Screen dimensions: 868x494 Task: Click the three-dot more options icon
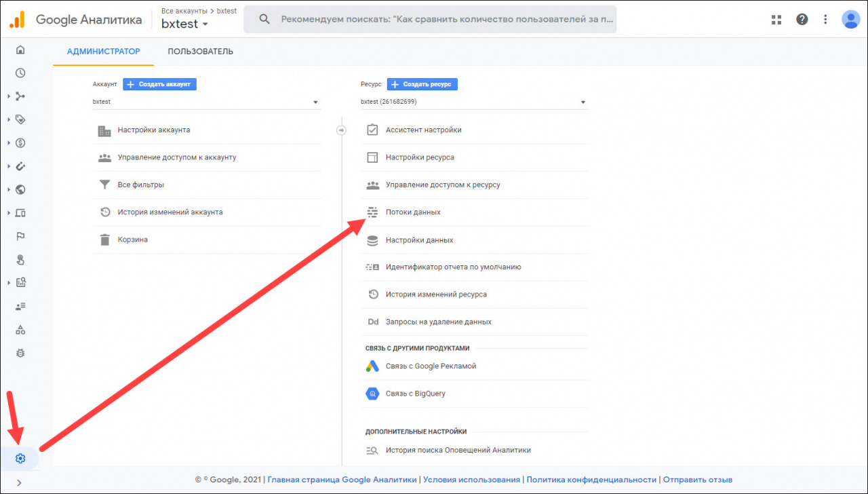point(825,20)
